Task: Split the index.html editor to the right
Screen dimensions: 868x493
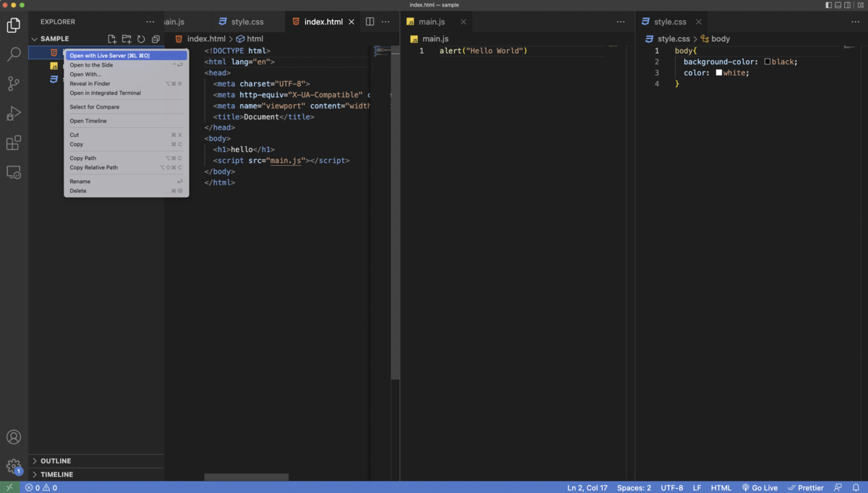Action: (370, 22)
